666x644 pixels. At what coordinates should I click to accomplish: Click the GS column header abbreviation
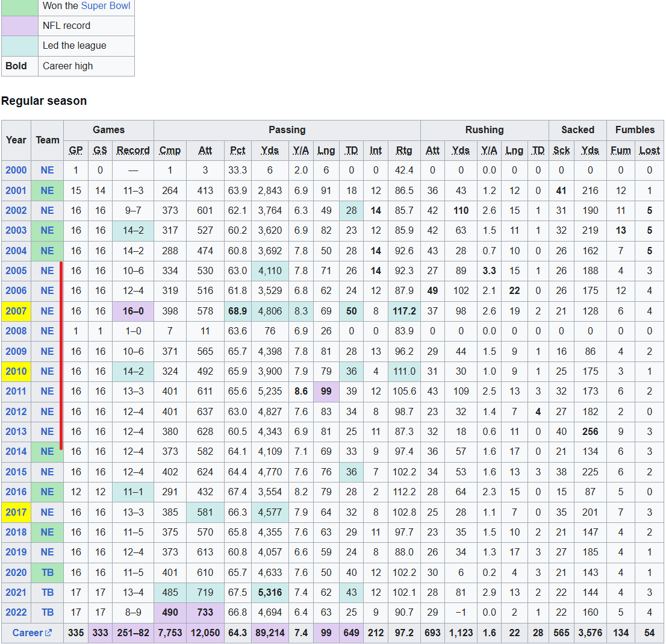pos(100,151)
